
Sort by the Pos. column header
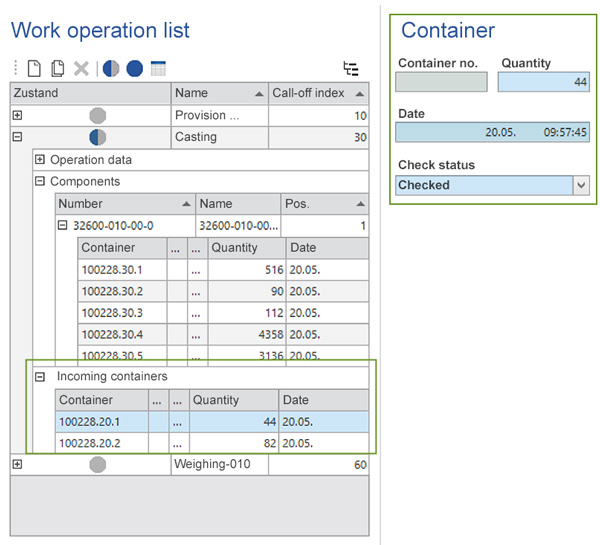point(325,204)
